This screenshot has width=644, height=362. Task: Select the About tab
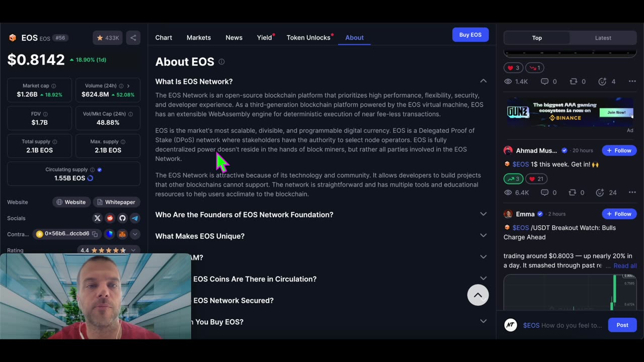point(354,38)
